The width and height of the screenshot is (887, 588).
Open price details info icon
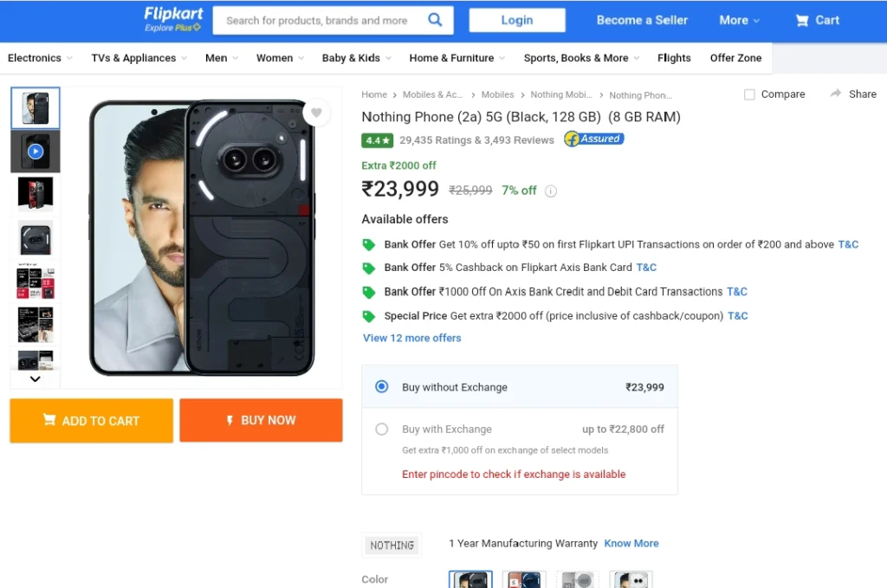click(x=550, y=191)
